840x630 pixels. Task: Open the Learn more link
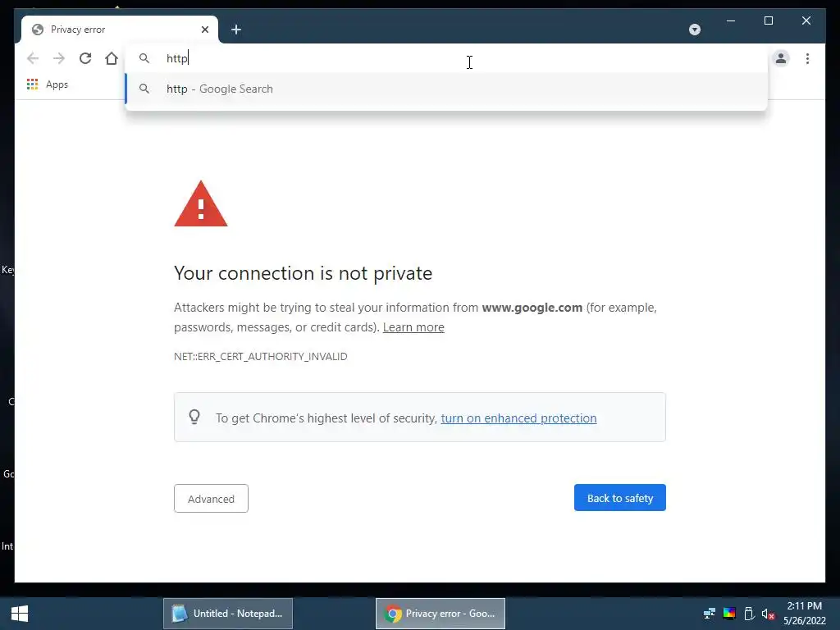pos(413,327)
